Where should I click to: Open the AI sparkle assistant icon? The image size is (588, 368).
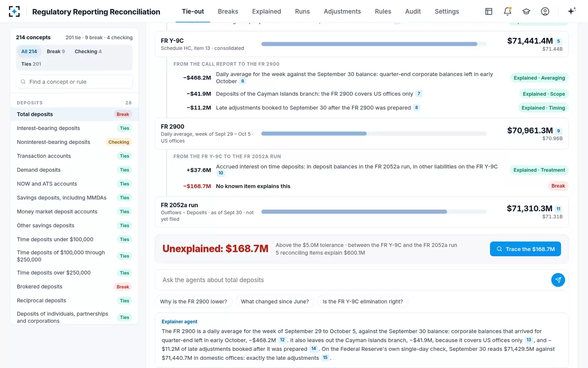pos(572,11)
